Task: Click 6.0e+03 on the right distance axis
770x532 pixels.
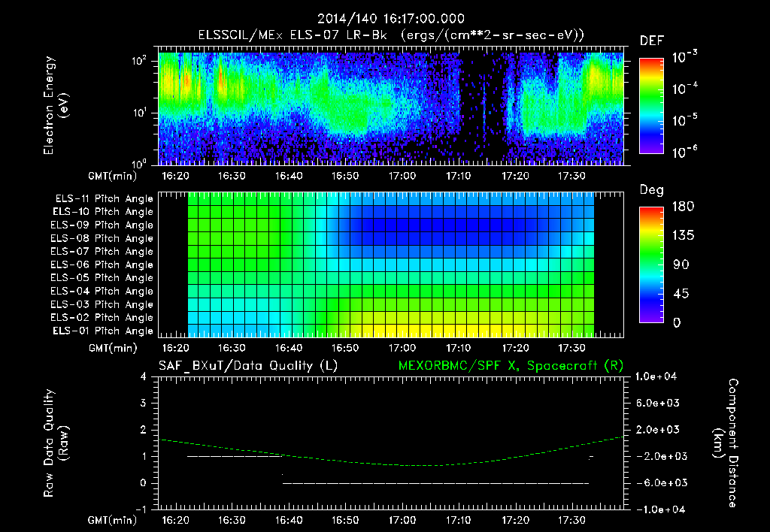Action: coord(659,403)
